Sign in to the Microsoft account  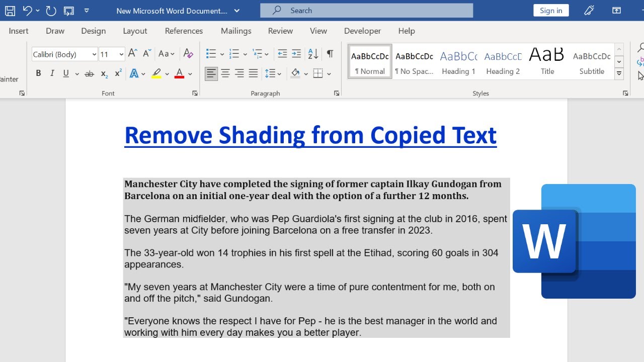pos(551,11)
